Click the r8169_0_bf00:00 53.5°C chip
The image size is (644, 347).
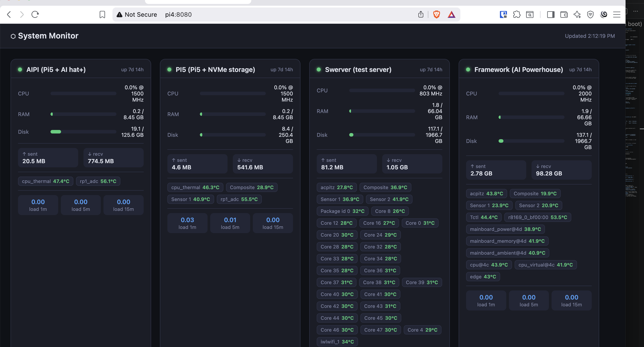tap(537, 217)
